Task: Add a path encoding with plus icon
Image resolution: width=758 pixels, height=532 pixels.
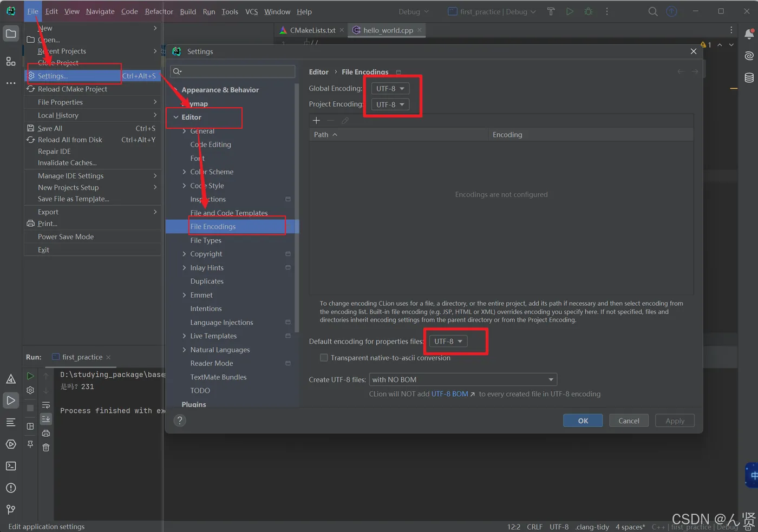Action: pos(317,121)
